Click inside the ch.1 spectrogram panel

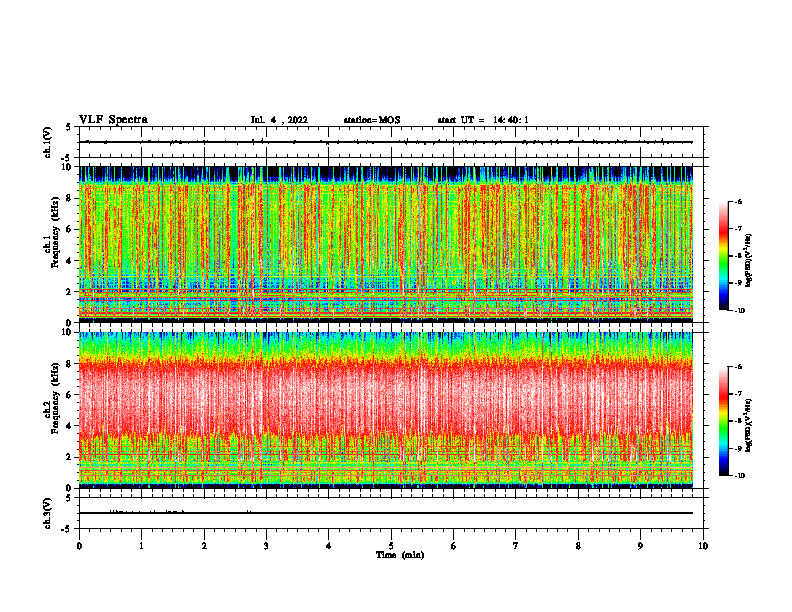(x=386, y=244)
